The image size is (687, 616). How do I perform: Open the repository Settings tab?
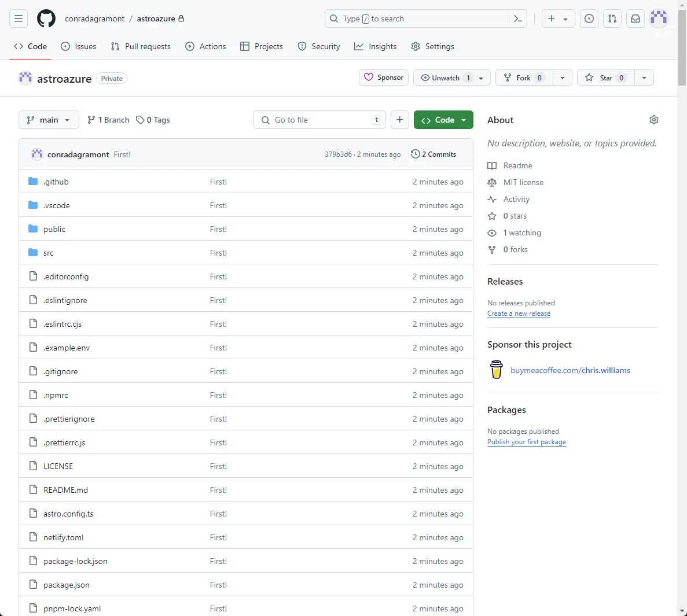point(432,46)
